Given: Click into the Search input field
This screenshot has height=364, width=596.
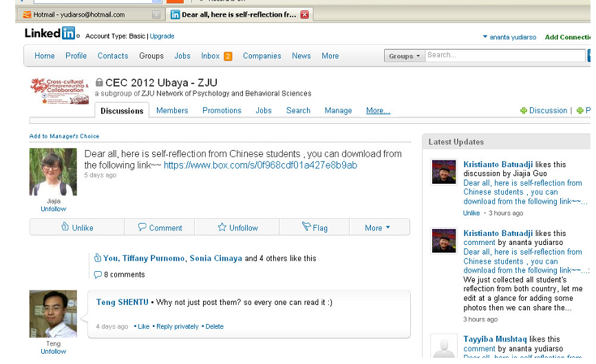Looking at the screenshot, I should click(505, 55).
